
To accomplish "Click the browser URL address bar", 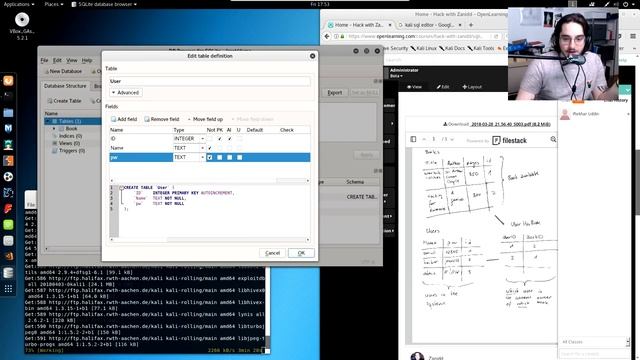I will click(x=418, y=36).
